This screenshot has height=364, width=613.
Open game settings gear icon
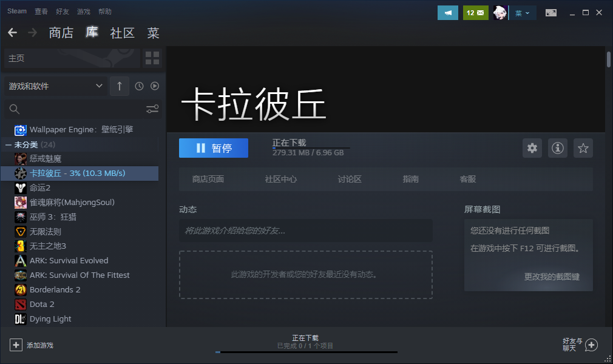(x=532, y=148)
